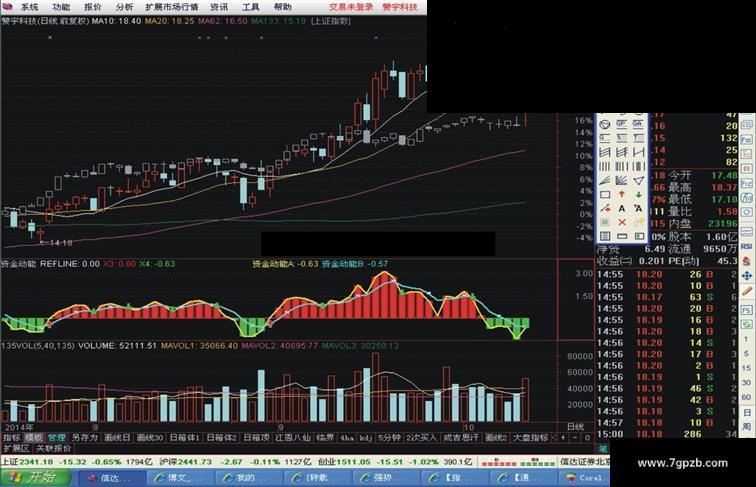
Task: Switch to weekly 周 period
Action: (x=746, y=427)
